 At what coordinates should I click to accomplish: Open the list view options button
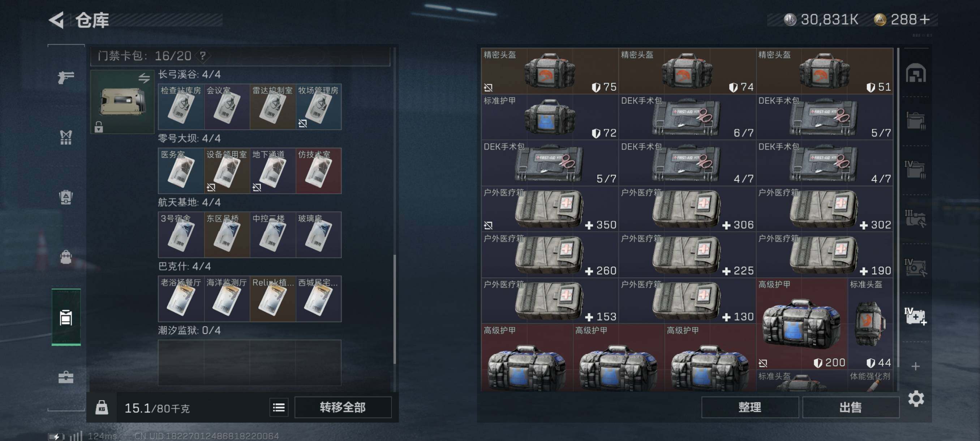279,407
